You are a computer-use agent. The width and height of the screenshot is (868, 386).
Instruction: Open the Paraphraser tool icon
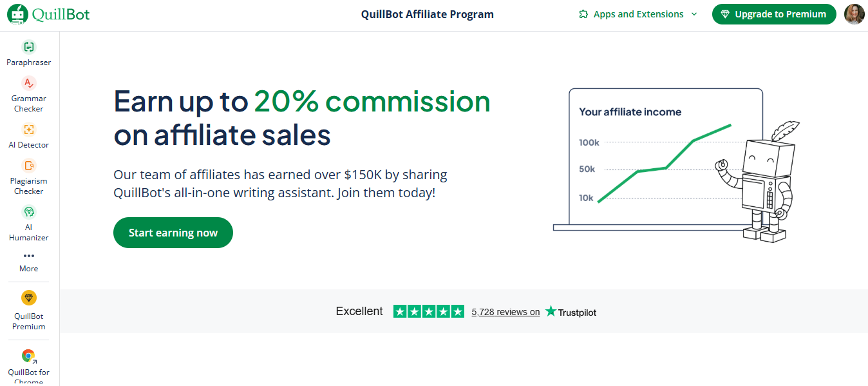[x=29, y=47]
